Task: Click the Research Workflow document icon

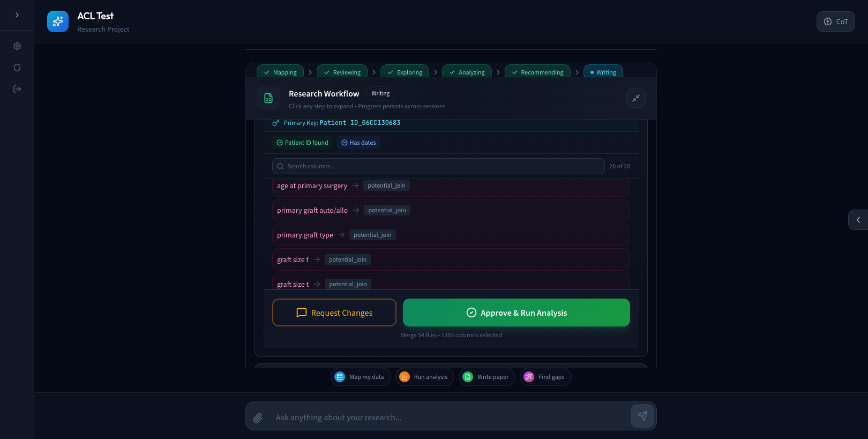Action: [x=268, y=98]
